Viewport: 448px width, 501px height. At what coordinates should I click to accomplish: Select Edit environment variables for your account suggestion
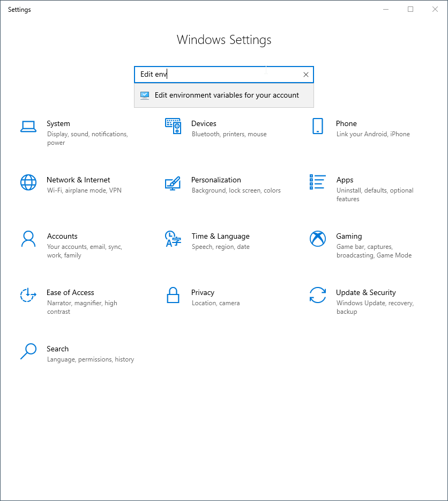pos(226,95)
